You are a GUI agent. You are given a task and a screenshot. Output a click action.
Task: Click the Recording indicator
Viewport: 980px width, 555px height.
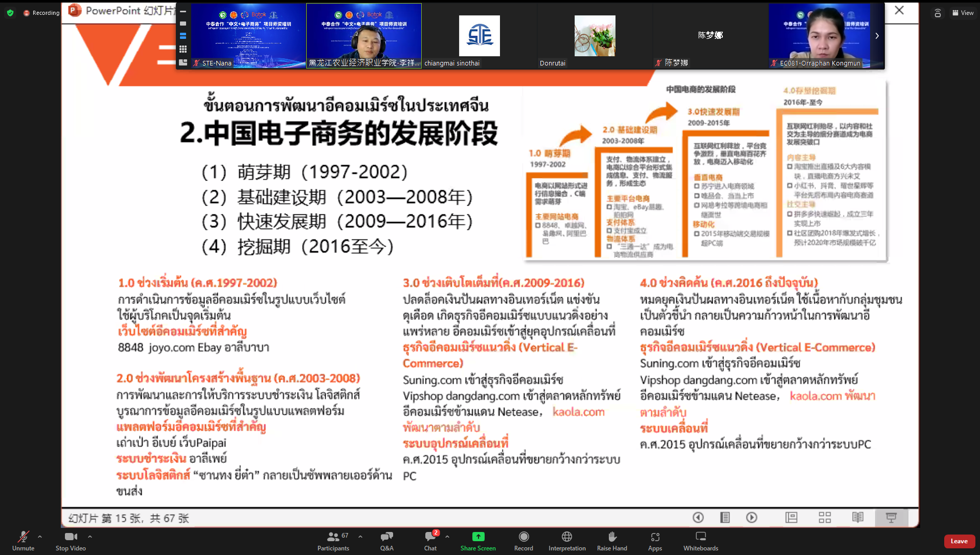pyautogui.click(x=41, y=13)
